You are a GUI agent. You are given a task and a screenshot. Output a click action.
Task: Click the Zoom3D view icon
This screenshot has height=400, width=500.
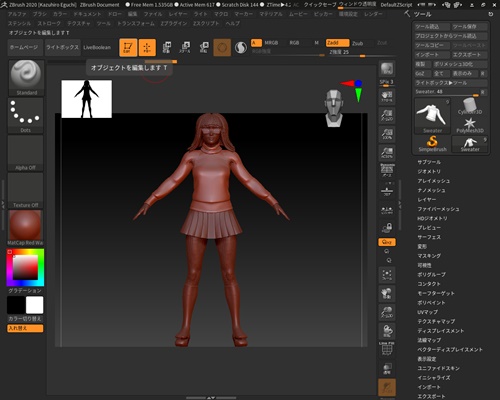click(x=387, y=312)
